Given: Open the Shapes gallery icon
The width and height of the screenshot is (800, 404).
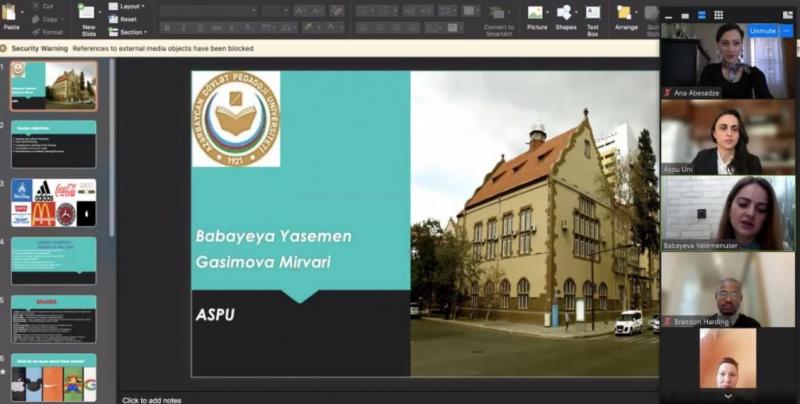Looking at the screenshot, I should click(564, 12).
